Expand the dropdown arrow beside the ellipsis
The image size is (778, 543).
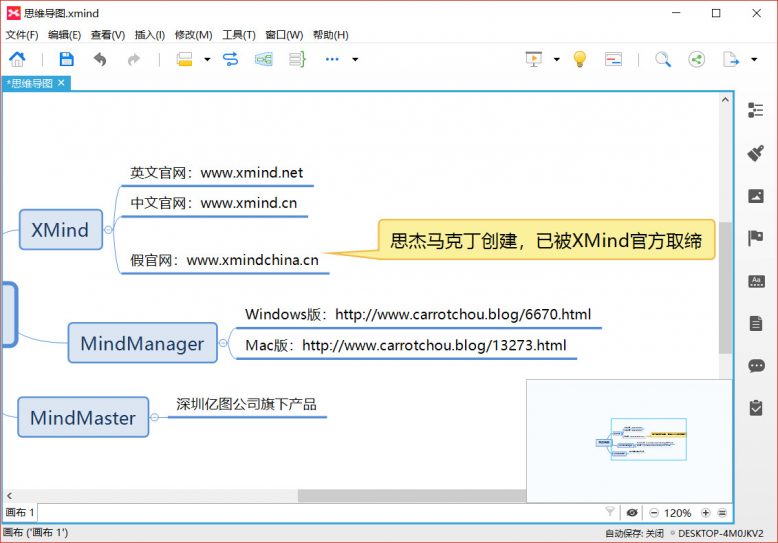click(355, 60)
